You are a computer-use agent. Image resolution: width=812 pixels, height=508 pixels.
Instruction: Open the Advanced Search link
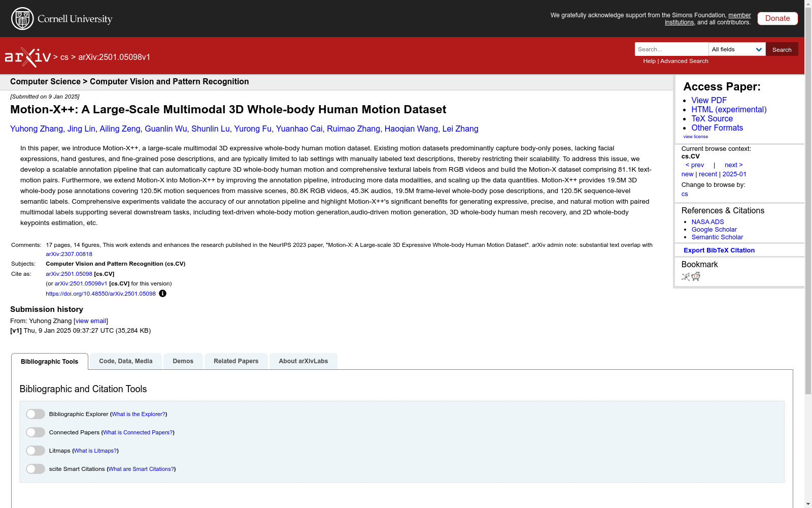[x=684, y=61]
